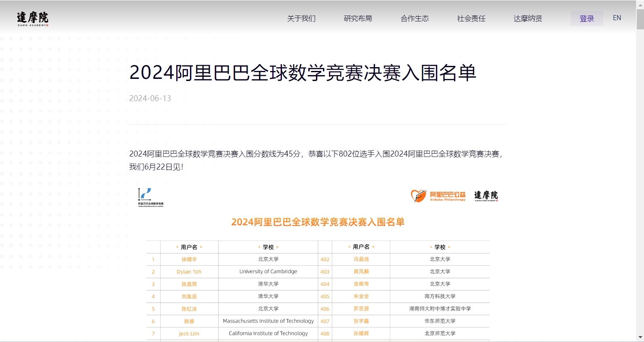Click username 孙耀辉 in row 408

361,333
